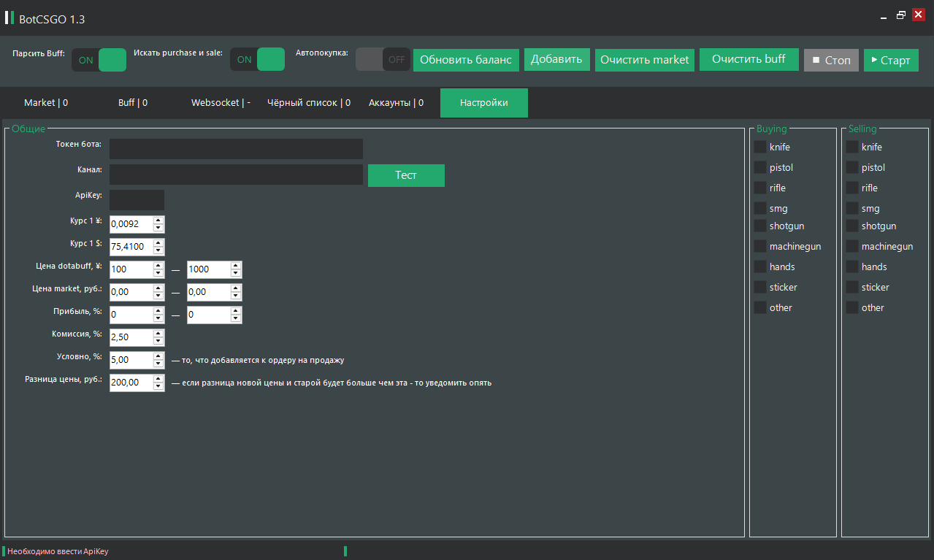Increase the Курс 1 ¥ value
The image size is (934, 560).
point(158,220)
